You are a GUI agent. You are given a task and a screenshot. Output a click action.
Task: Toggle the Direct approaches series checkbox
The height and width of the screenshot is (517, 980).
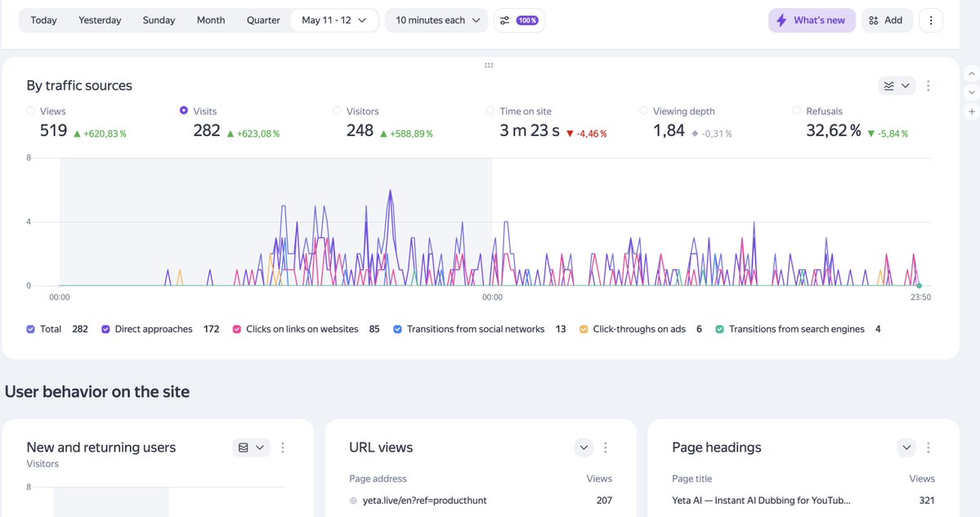click(x=105, y=330)
